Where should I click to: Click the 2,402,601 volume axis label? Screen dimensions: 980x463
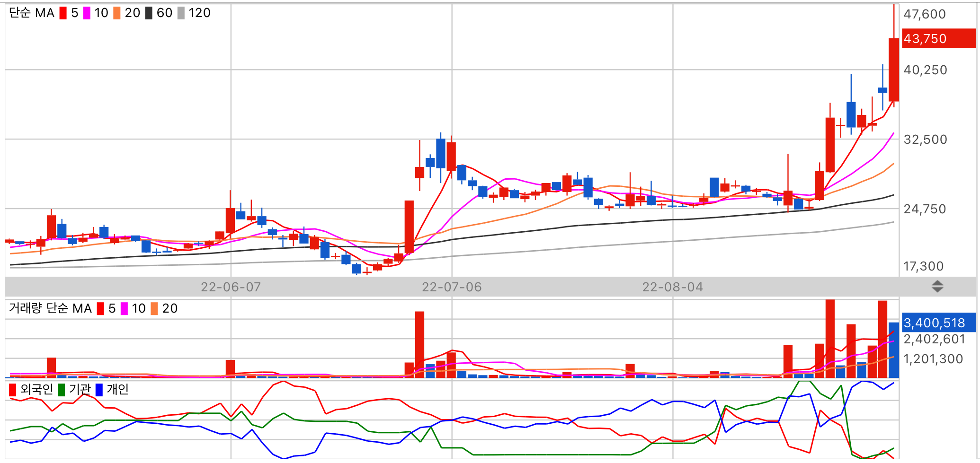point(934,339)
